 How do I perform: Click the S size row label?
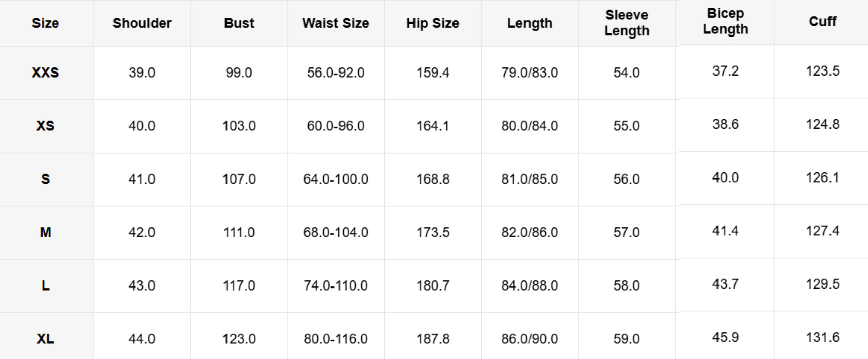tap(45, 179)
